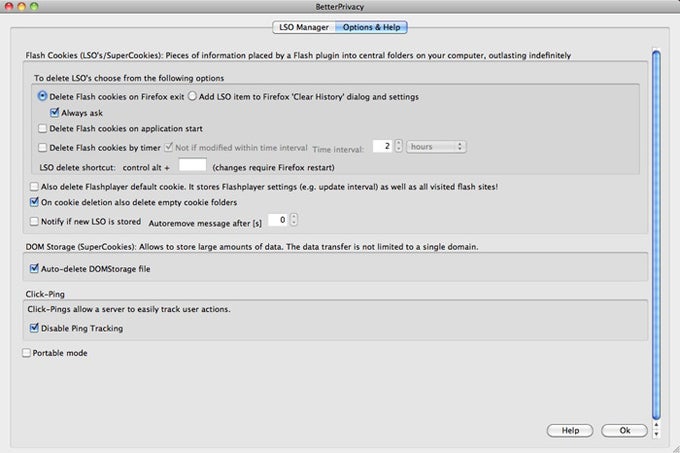Enable Also delete Flashplayer default cookie
680x453 pixels.
tap(34, 186)
